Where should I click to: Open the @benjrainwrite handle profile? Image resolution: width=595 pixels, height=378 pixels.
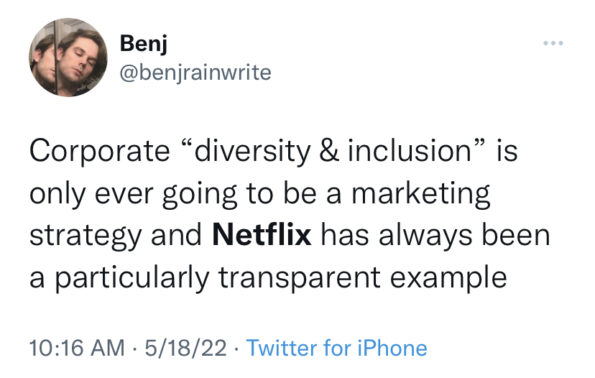pos(195,73)
